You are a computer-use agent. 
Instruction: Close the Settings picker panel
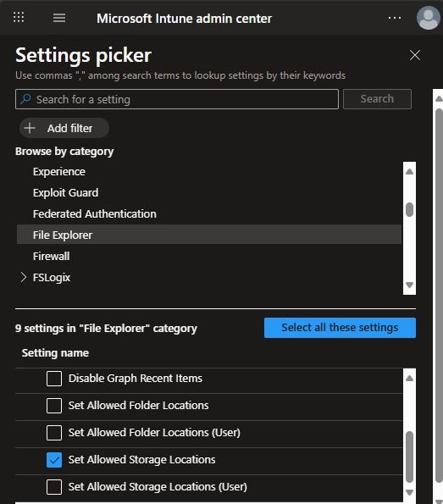click(415, 55)
